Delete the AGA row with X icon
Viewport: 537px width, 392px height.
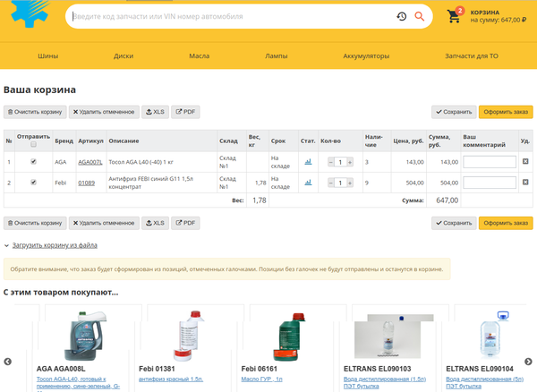click(525, 162)
